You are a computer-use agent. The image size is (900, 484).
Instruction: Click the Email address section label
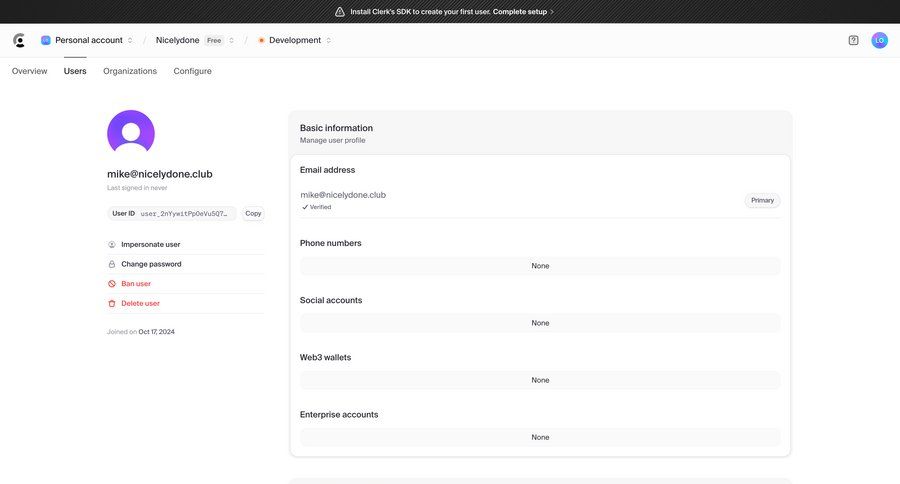(x=327, y=170)
